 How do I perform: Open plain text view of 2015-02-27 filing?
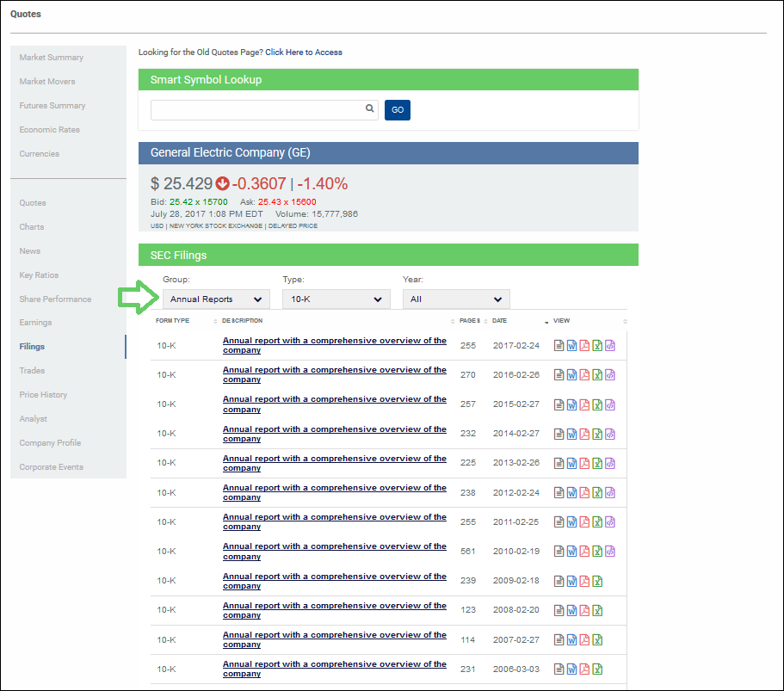559,404
